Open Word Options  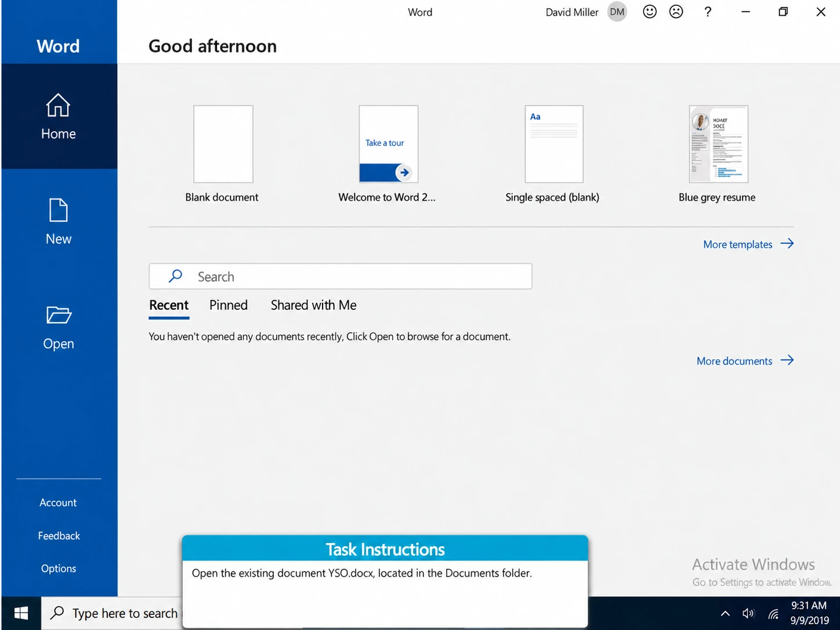59,569
